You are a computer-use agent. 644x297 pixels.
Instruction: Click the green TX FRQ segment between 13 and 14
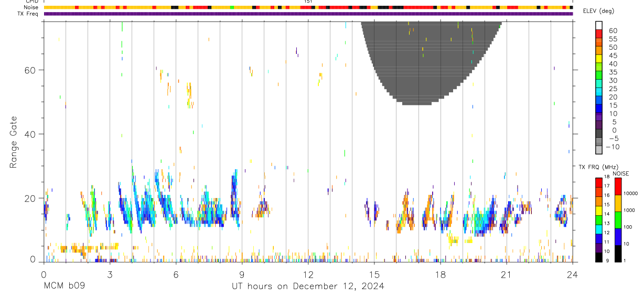tap(599, 219)
